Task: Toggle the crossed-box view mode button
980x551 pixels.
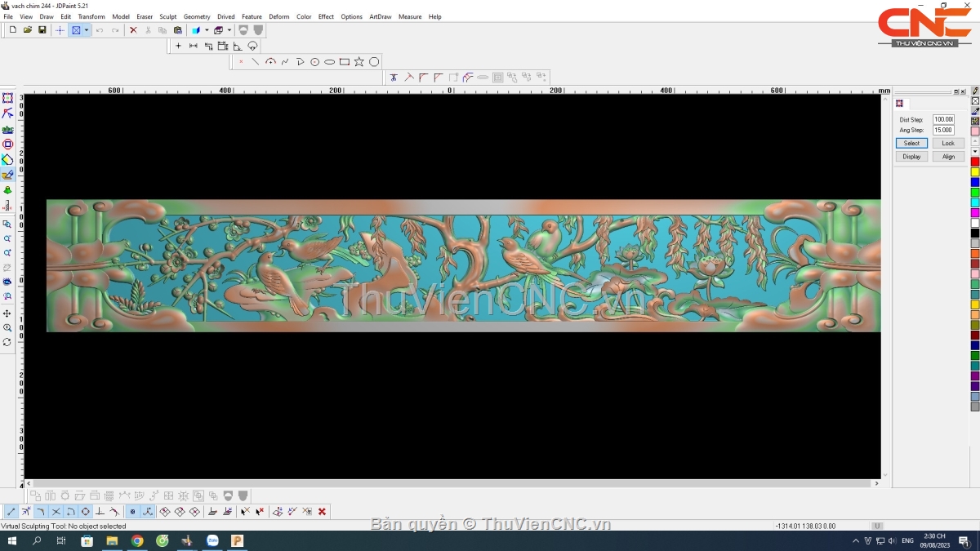Action: click(76, 30)
